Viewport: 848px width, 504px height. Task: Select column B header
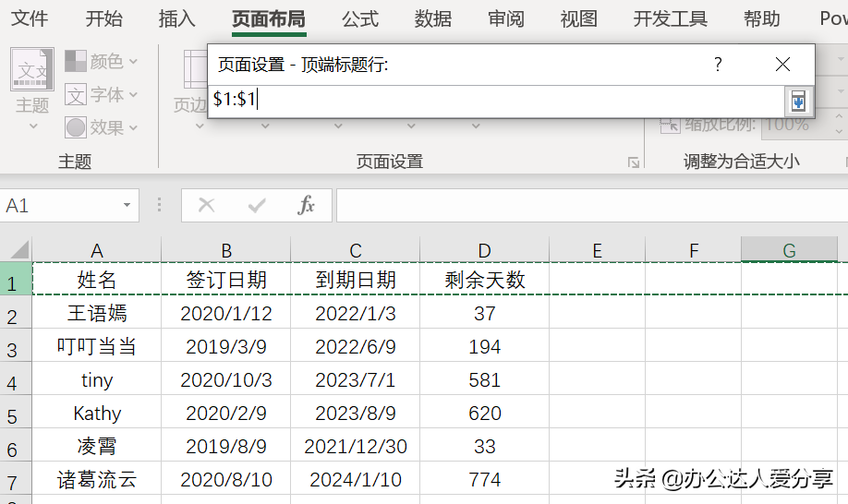point(226,250)
